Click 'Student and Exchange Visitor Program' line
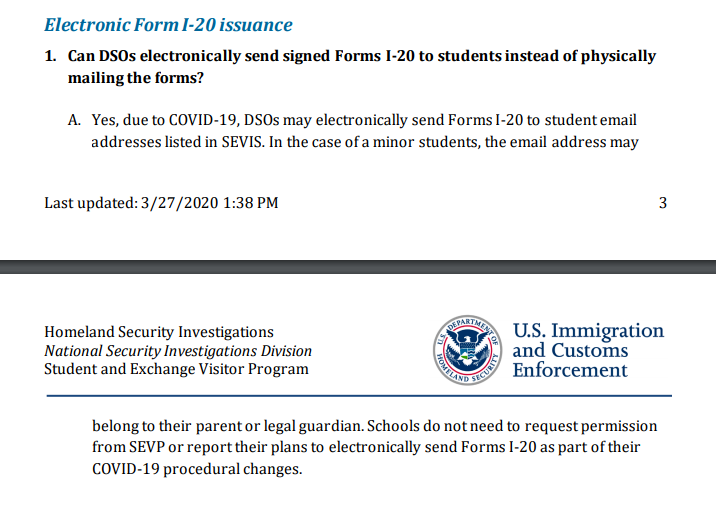Viewport: 716px width, 506px height. [176, 369]
